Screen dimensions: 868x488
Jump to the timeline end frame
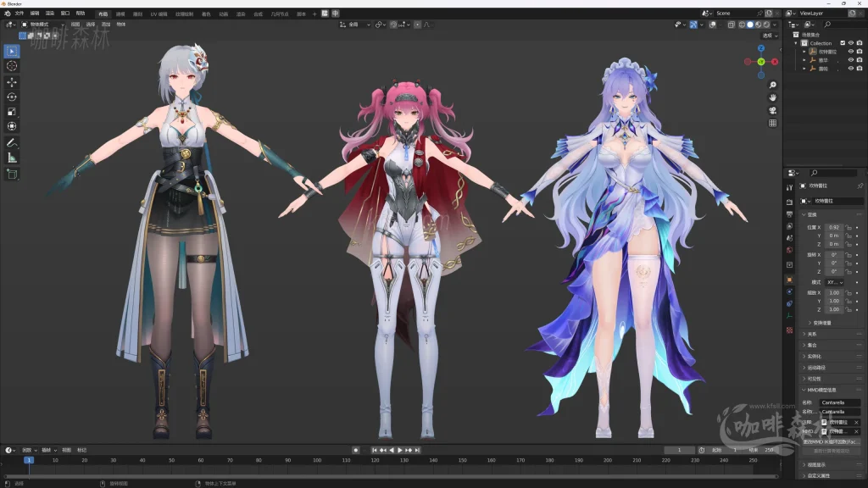coord(417,451)
